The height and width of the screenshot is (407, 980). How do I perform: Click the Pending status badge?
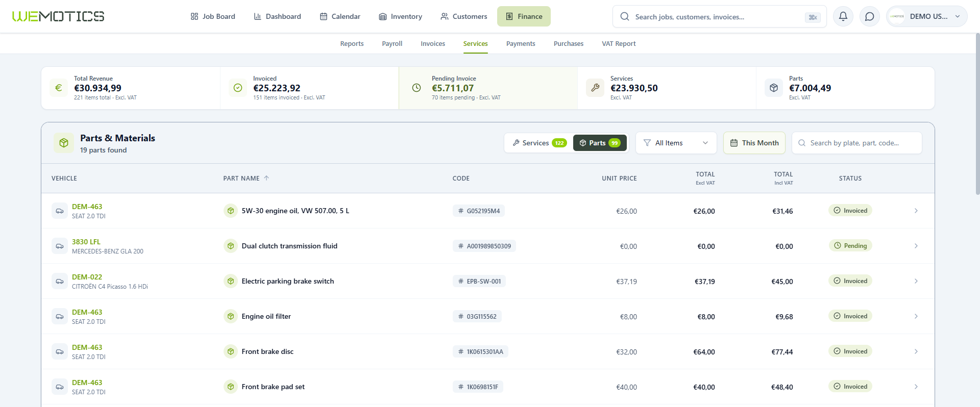click(x=850, y=246)
